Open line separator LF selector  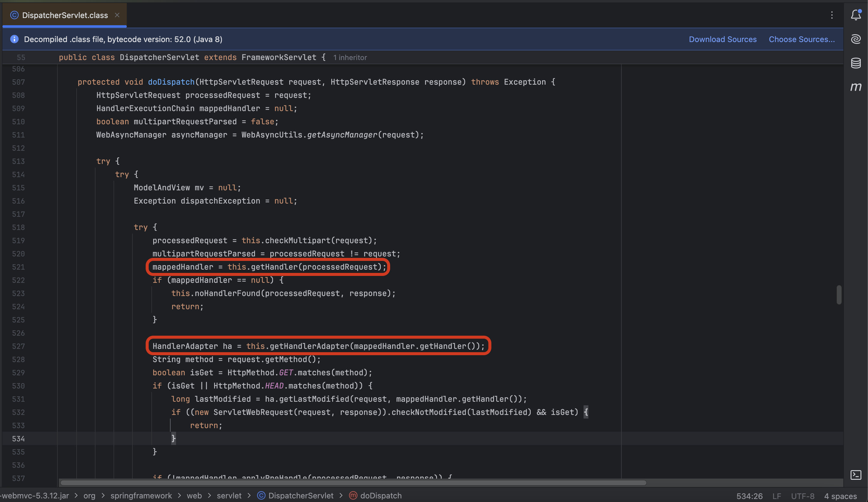pos(776,496)
